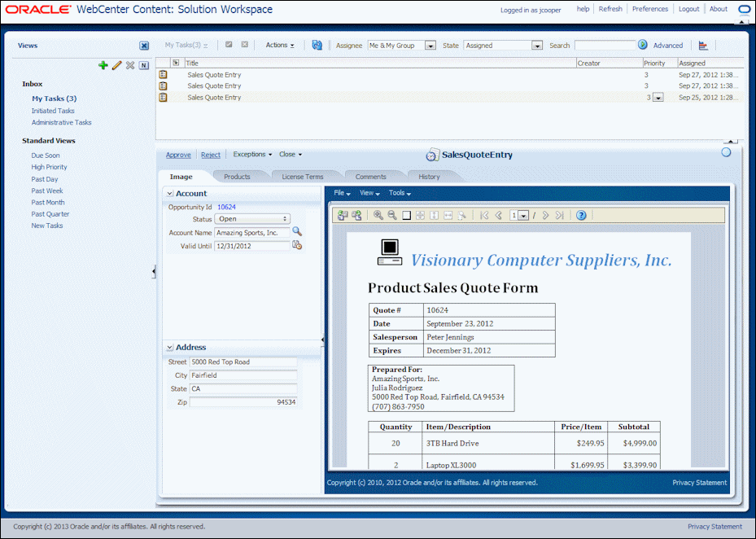The width and height of the screenshot is (756, 539).
Task: Switch to the Comments tab
Action: pyautogui.click(x=371, y=177)
